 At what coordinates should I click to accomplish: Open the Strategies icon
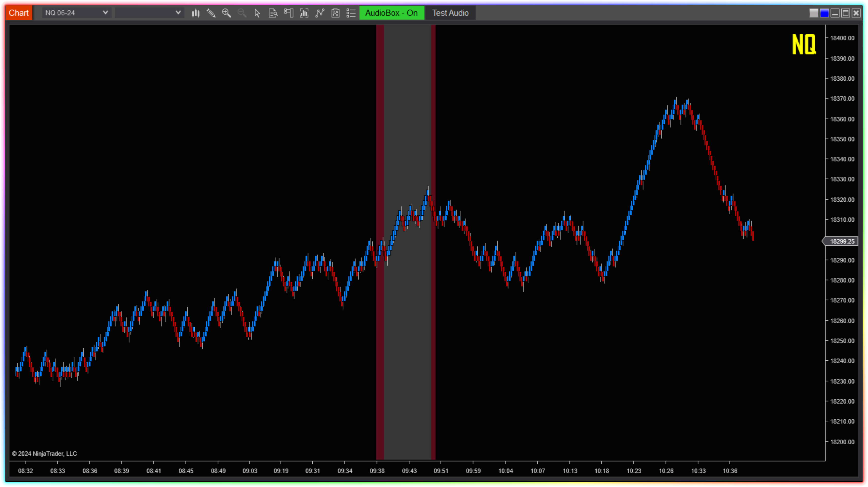click(x=335, y=13)
